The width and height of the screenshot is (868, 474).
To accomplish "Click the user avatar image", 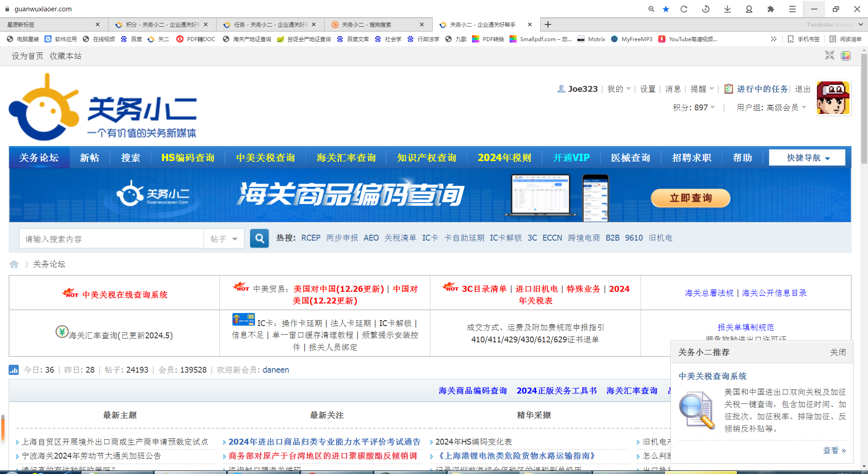I will coord(833,98).
